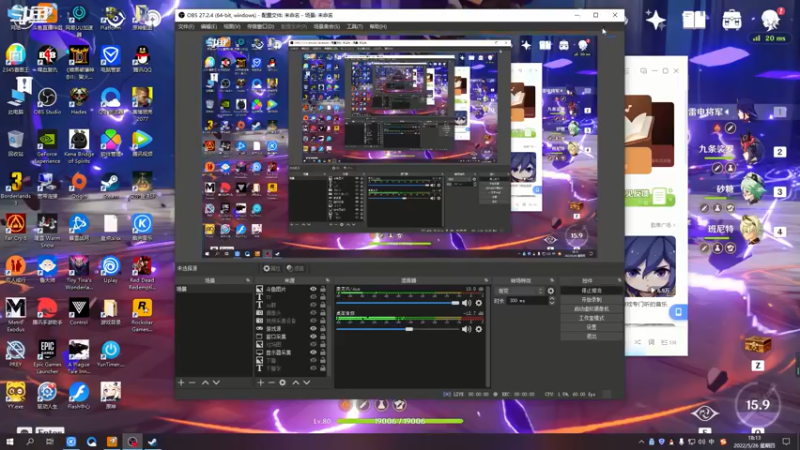Toggle visibility of 显示器采集 source

[313, 353]
